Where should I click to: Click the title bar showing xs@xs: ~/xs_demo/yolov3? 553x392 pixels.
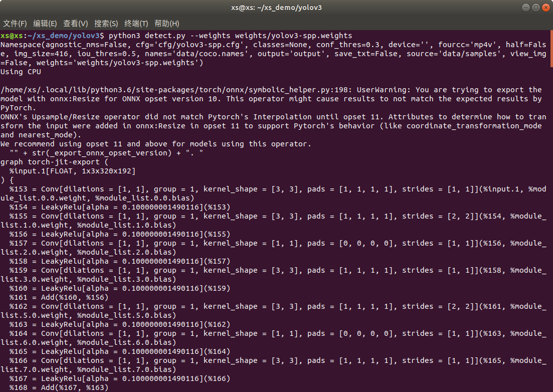[x=276, y=8]
